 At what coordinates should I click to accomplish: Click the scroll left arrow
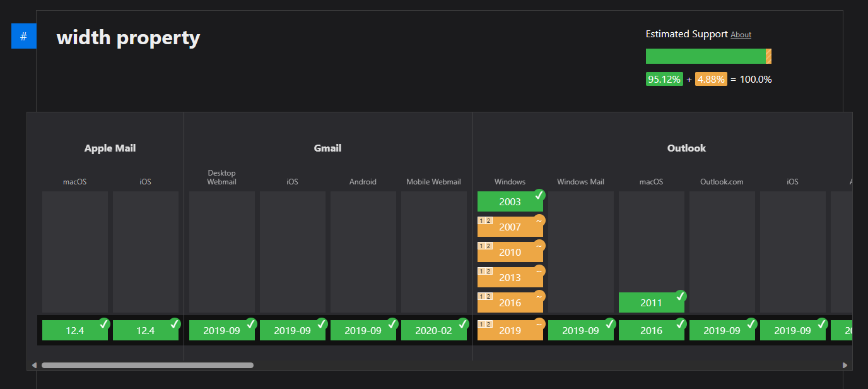click(34, 365)
